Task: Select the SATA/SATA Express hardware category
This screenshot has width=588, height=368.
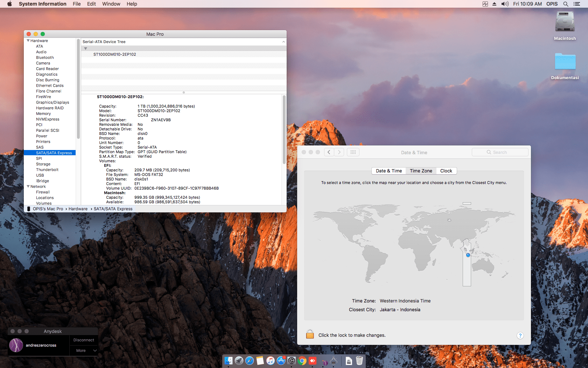Action: [54, 153]
